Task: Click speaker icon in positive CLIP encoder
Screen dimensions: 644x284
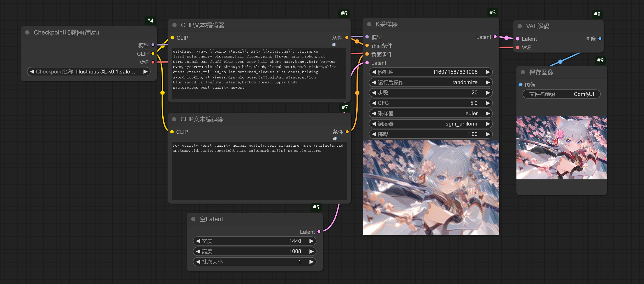Action: [x=334, y=45]
